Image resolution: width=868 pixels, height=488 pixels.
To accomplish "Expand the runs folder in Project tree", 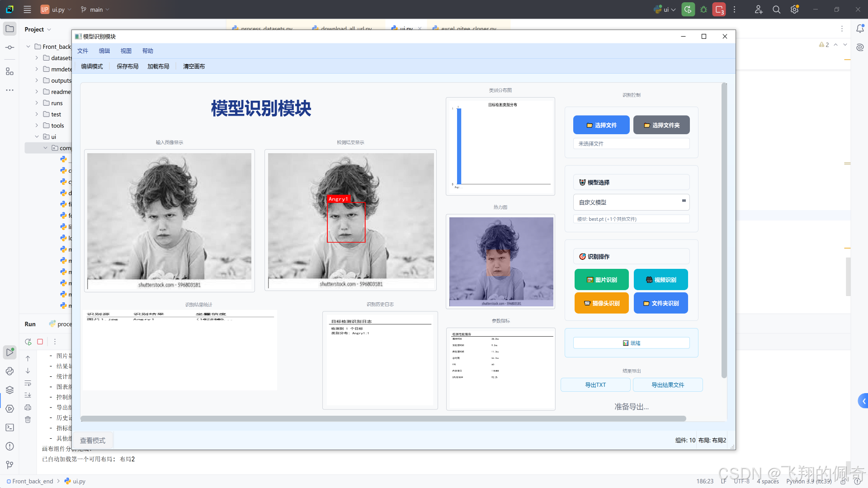I will coord(37,103).
